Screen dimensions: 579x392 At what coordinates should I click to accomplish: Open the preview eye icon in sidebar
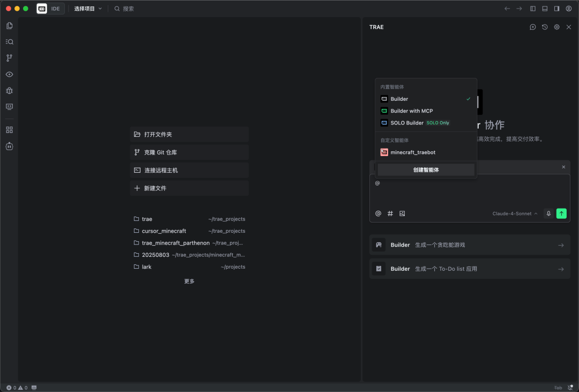9,74
